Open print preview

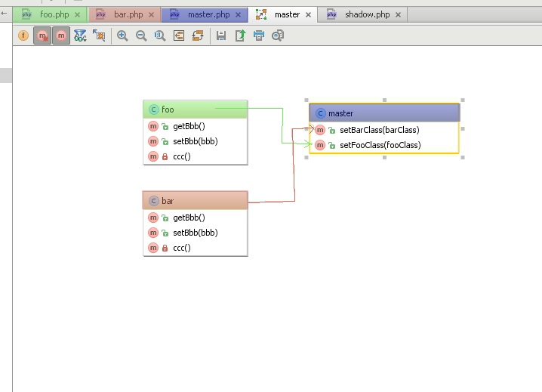click(278, 35)
